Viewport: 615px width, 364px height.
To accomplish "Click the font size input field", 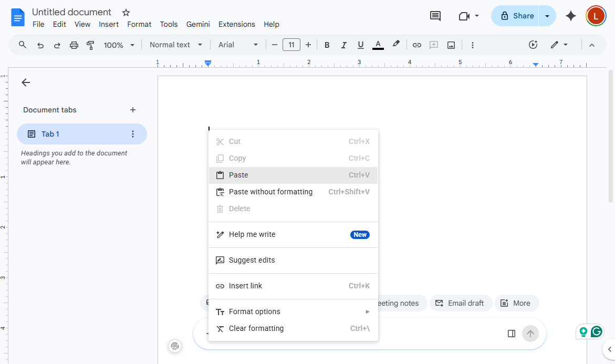I will click(x=291, y=45).
